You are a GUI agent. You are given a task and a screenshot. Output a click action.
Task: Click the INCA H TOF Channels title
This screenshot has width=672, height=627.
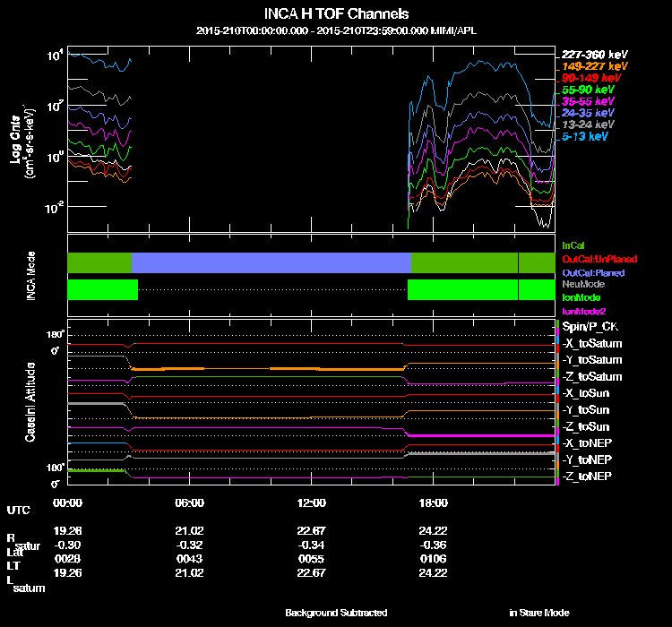[x=336, y=13]
